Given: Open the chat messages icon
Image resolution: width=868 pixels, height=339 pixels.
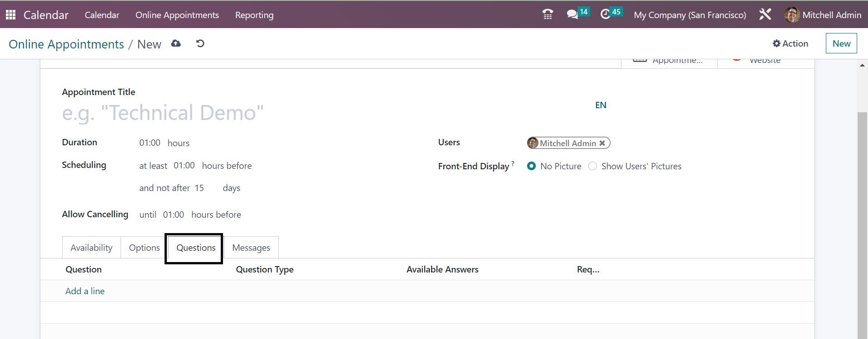Looking at the screenshot, I should point(572,14).
